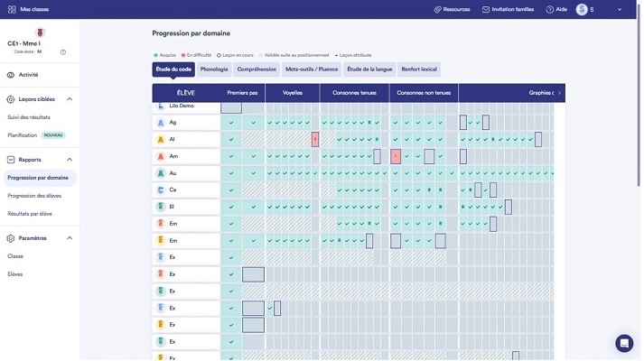Collapse the Leçons ciblées section
The image size is (644, 361).
click(70, 99)
